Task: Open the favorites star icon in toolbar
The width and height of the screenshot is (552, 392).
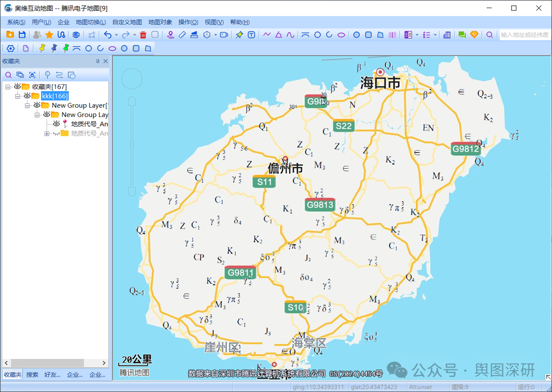Action: 49,35
